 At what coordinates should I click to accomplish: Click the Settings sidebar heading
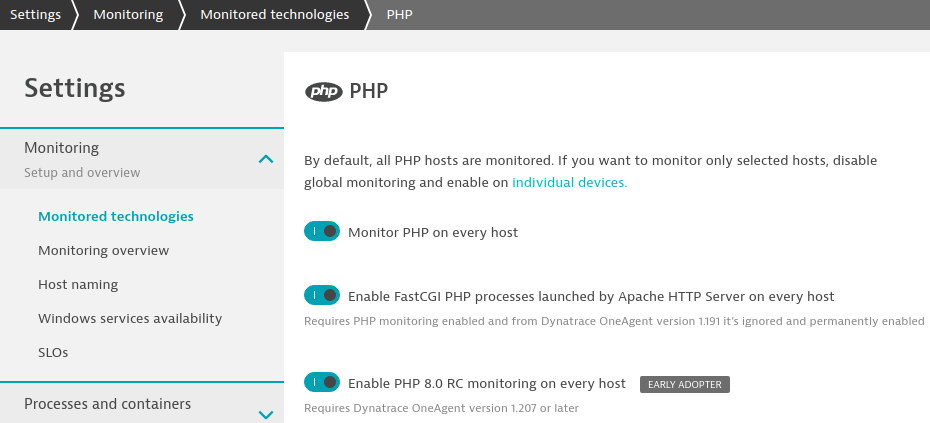click(75, 88)
